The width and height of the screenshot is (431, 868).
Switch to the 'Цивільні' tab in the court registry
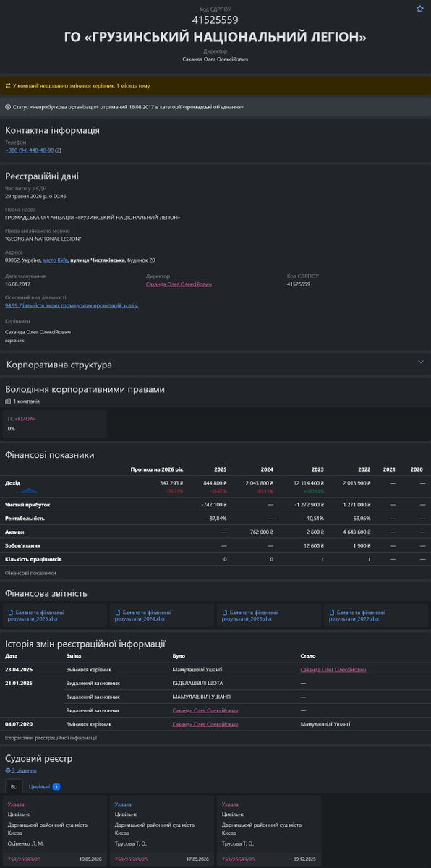[44, 786]
